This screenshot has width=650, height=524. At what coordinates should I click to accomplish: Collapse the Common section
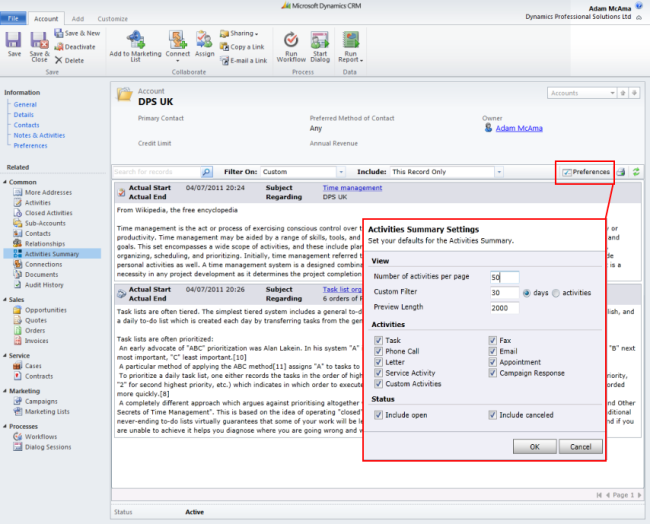click(x=5, y=182)
